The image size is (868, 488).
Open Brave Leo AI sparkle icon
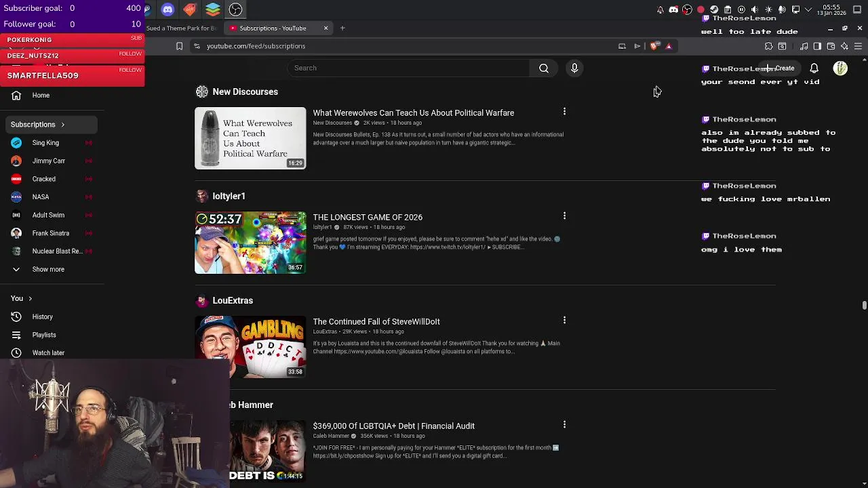coord(844,46)
